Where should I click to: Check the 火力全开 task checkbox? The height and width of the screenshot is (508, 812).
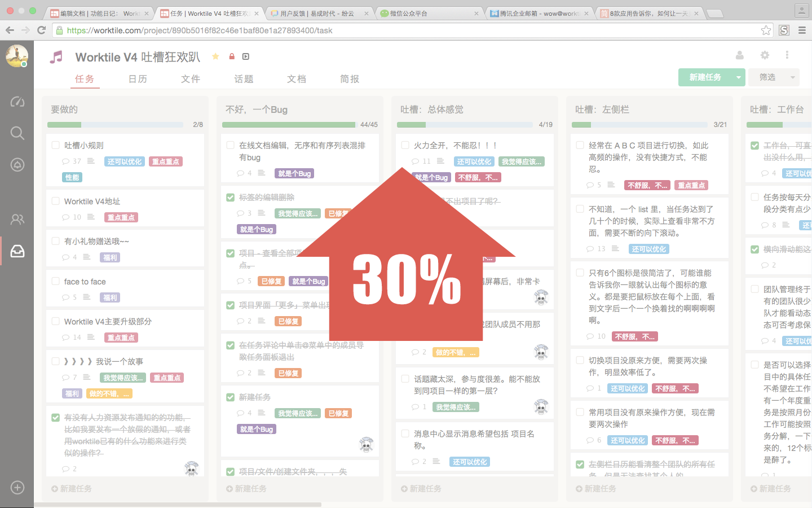coord(405,145)
